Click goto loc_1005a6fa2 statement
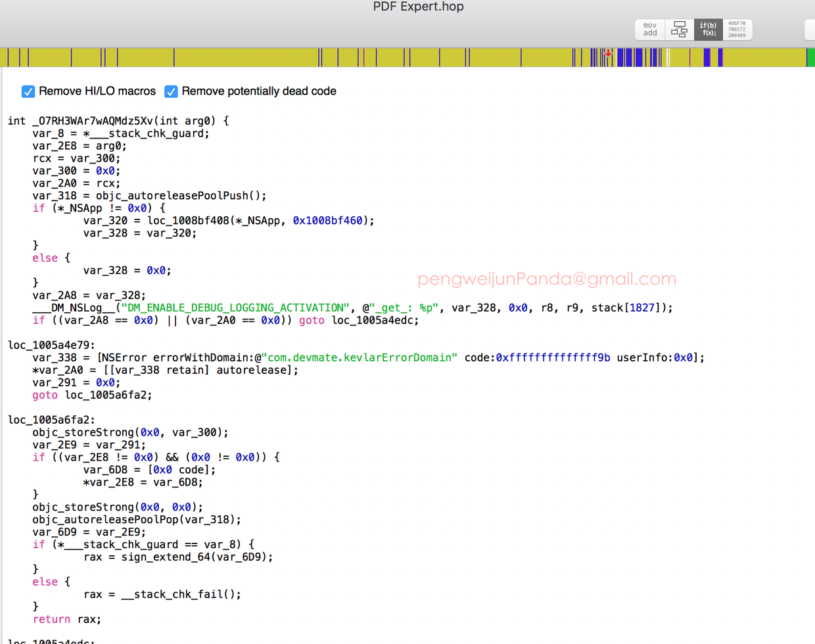Image resolution: width=815 pixels, height=644 pixels. (x=93, y=396)
